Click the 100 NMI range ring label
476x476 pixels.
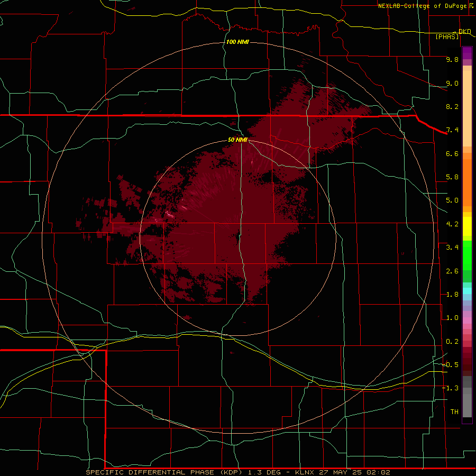(x=237, y=42)
